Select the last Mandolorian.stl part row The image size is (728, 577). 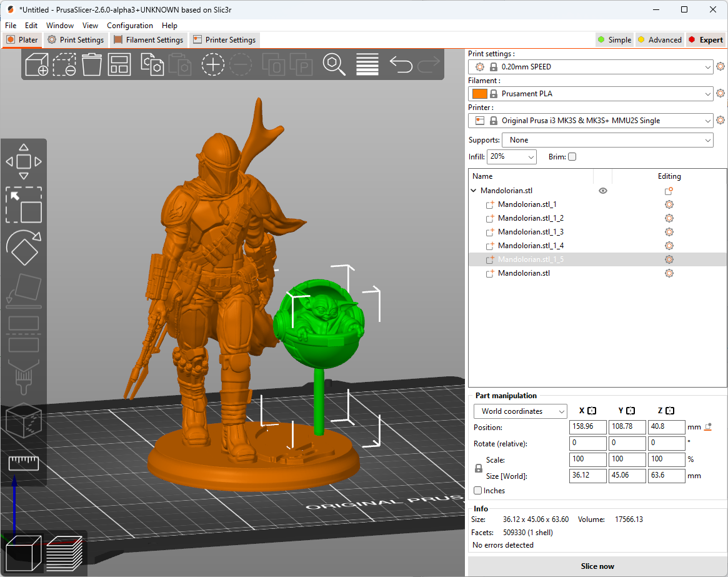click(x=597, y=273)
